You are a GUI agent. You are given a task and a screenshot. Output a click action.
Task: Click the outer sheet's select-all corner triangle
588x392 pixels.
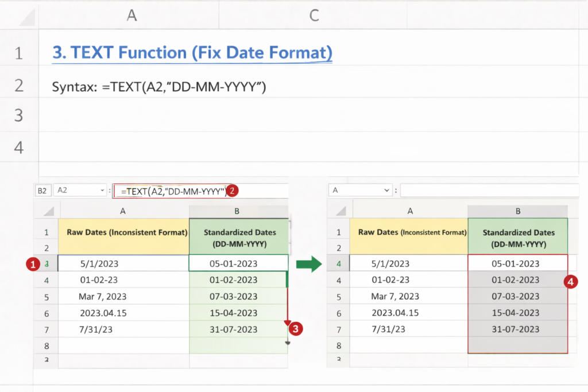pyautogui.click(x=27, y=17)
